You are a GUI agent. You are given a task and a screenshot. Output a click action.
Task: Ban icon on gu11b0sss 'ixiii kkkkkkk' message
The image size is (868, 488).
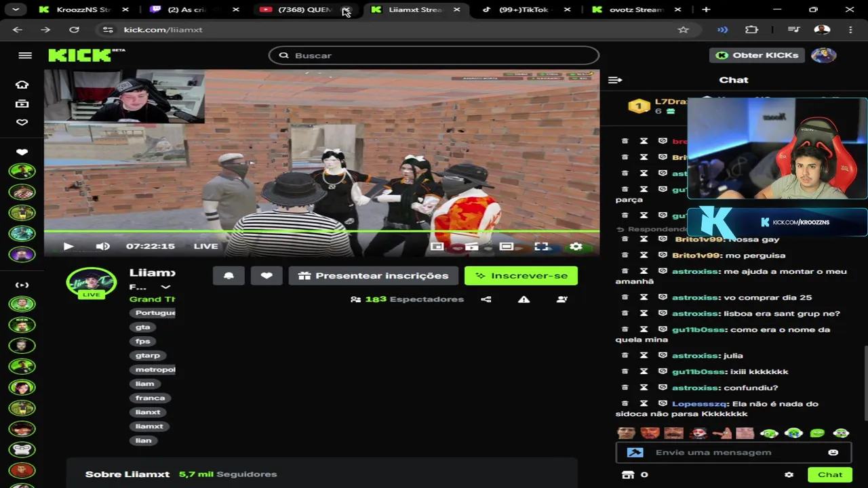(663, 372)
